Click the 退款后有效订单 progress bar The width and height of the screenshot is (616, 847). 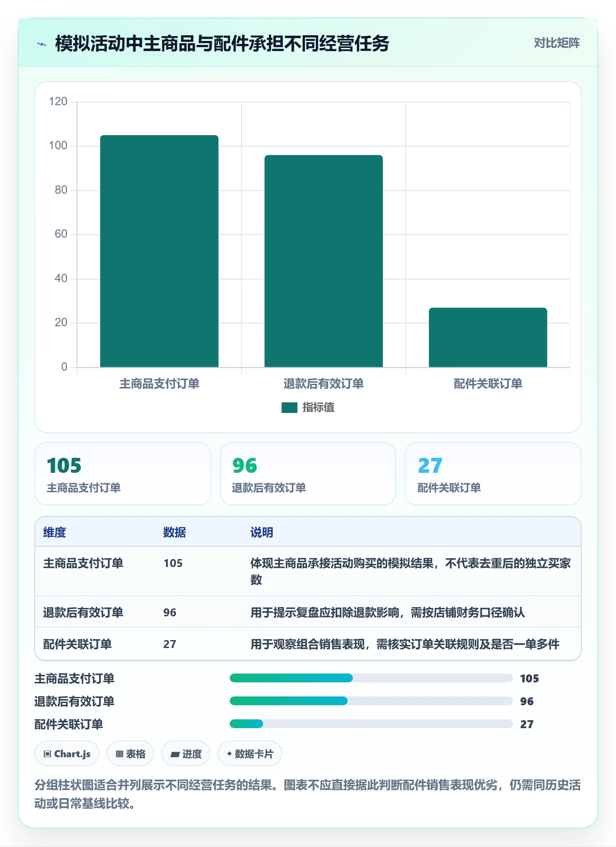371,701
